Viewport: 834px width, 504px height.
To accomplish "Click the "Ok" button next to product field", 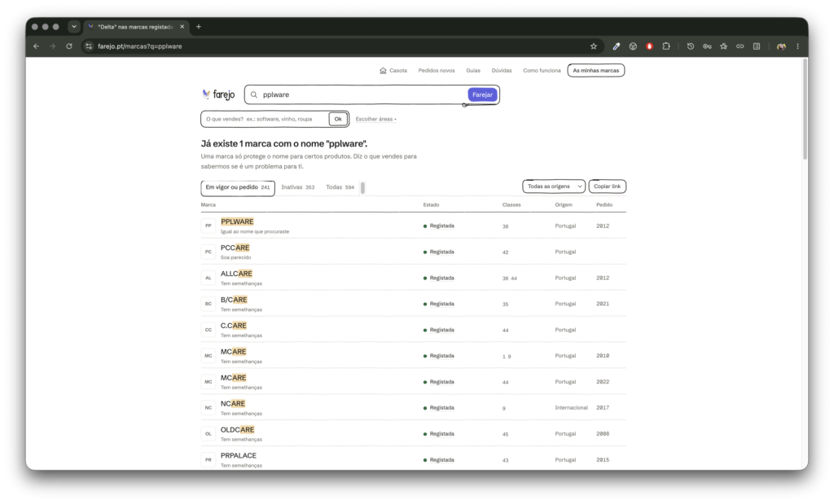I will tap(338, 119).
